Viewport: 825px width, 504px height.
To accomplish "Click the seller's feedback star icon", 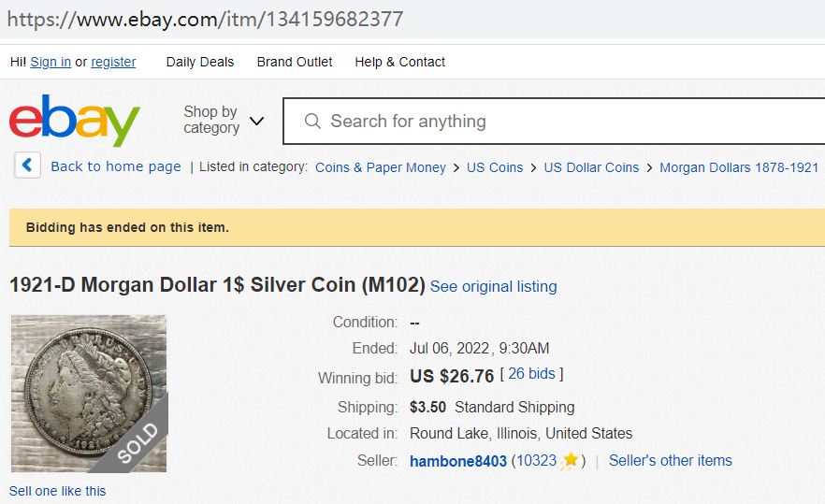I will 570,461.
